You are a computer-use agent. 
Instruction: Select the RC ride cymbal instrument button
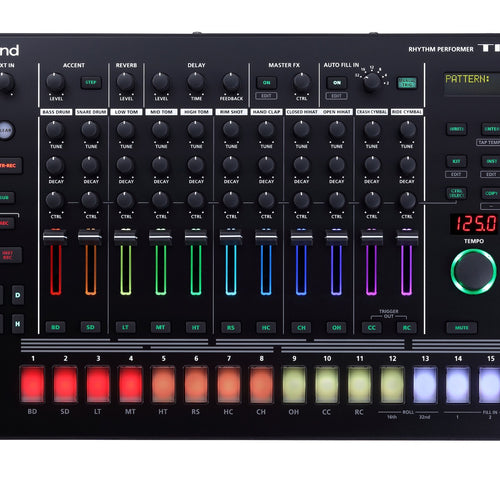pos(407,327)
